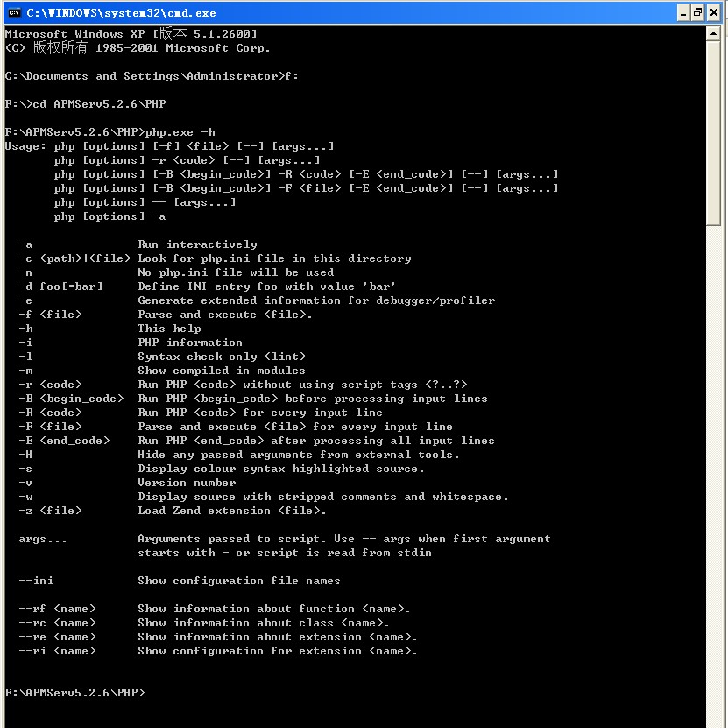
Task: Click the 'Syntax check only (lint)' line
Action: pyautogui.click(x=221, y=357)
